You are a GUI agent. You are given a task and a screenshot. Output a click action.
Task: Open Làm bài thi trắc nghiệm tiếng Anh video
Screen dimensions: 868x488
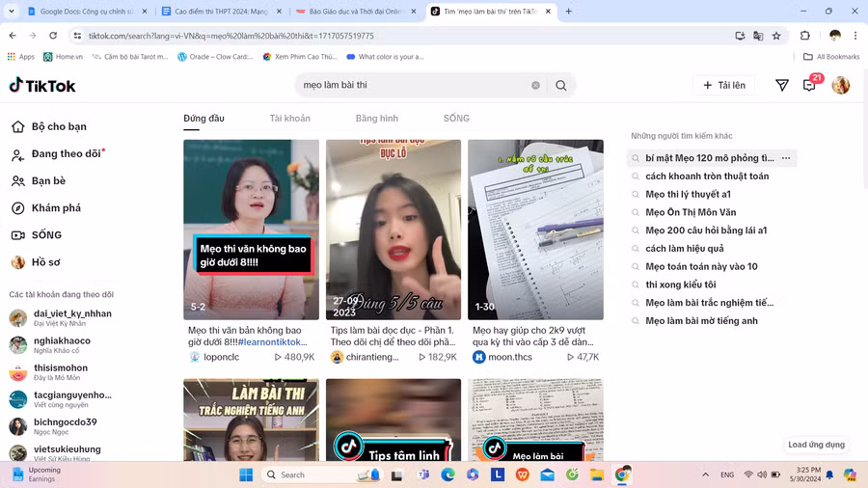(x=252, y=420)
